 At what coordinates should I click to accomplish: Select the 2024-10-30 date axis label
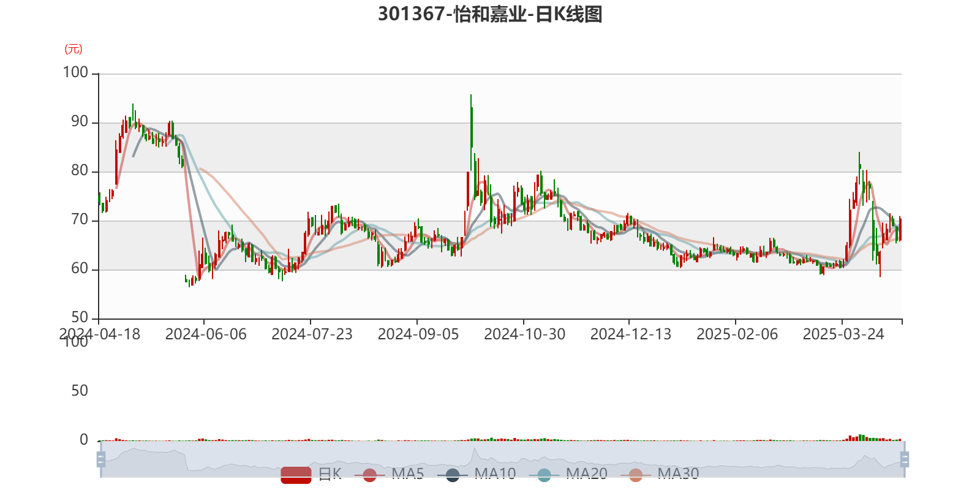[524, 334]
